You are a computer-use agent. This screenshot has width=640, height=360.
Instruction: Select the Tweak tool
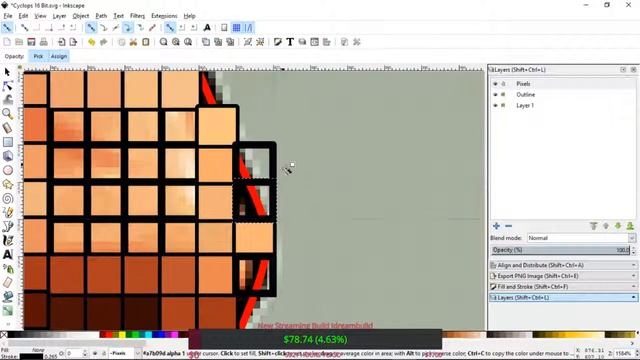click(7, 100)
